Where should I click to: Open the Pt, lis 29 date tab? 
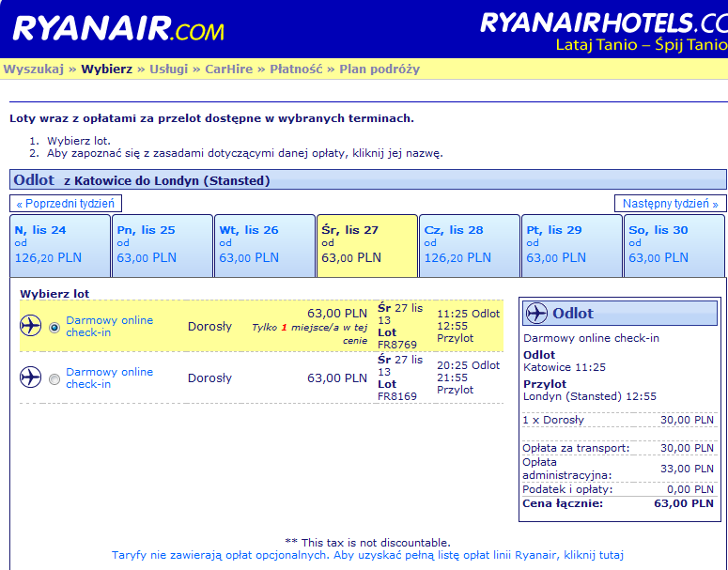click(x=572, y=245)
